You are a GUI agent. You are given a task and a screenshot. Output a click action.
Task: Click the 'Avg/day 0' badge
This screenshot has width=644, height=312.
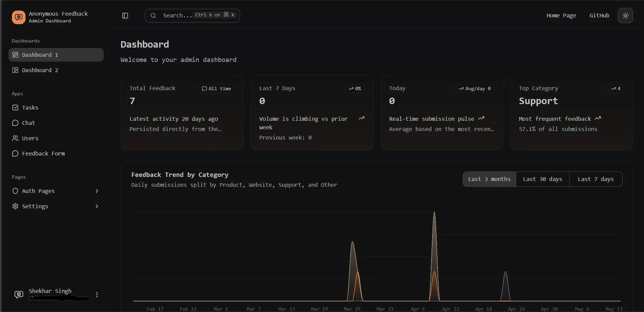(474, 88)
